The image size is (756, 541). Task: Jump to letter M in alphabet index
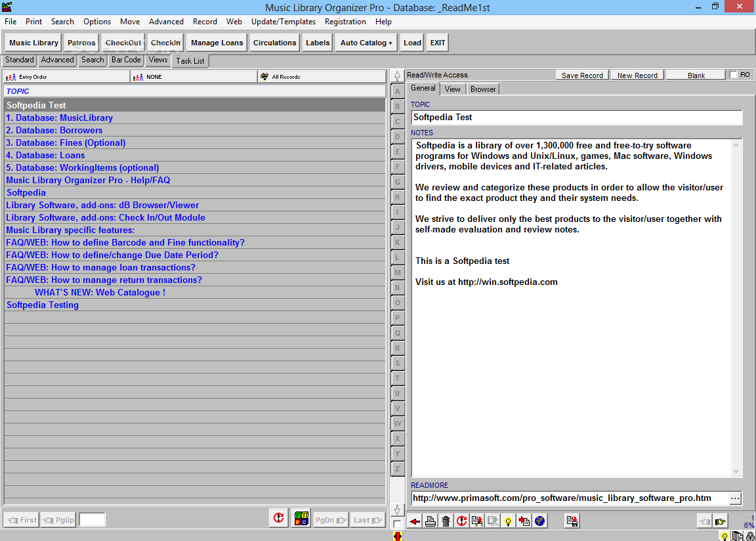(x=397, y=272)
